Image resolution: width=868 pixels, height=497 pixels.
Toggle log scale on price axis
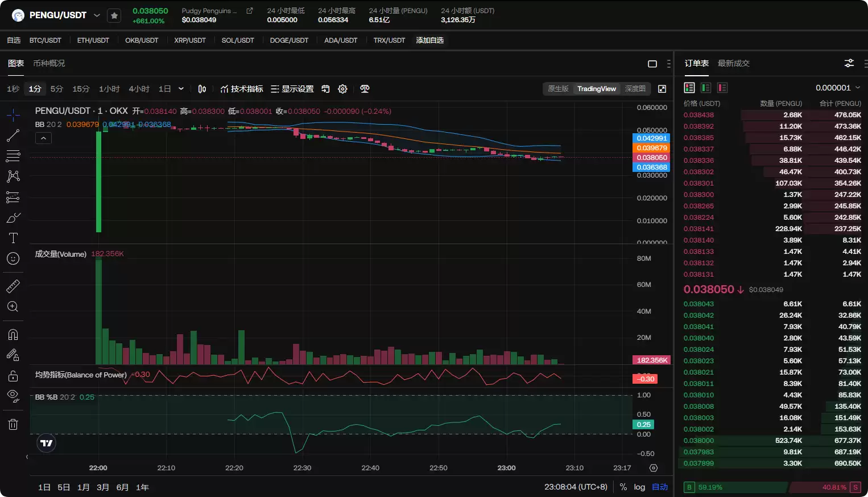point(639,487)
